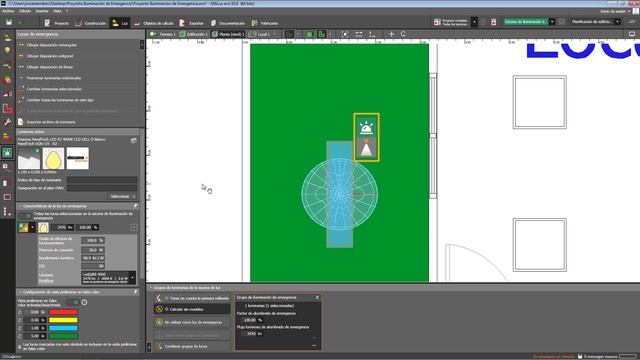Click the yellow false color swatch

click(x=63, y=320)
